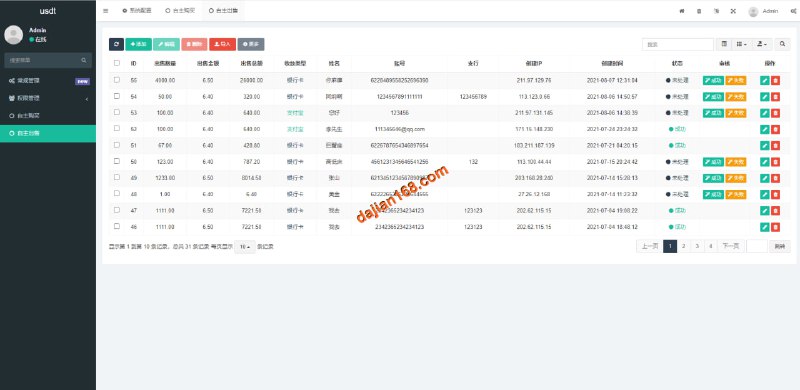Image resolution: width=800 pixels, height=390 pixels.
Task: Click red trash icon for row 46
Action: pyautogui.click(x=776, y=227)
